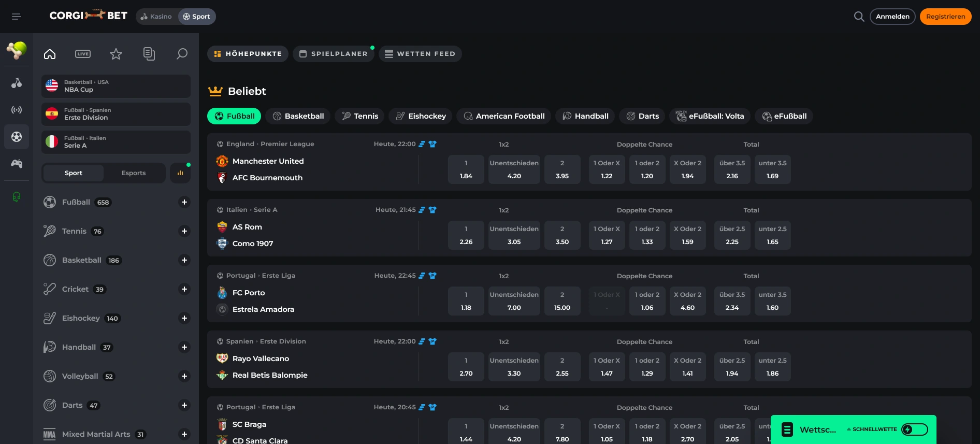Open the hamburger menu

[17, 17]
